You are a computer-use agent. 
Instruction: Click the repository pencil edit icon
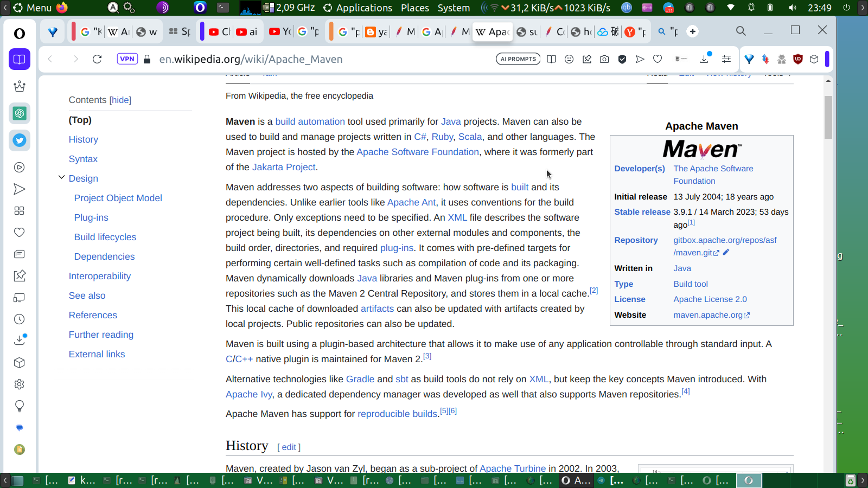pyautogui.click(x=726, y=252)
